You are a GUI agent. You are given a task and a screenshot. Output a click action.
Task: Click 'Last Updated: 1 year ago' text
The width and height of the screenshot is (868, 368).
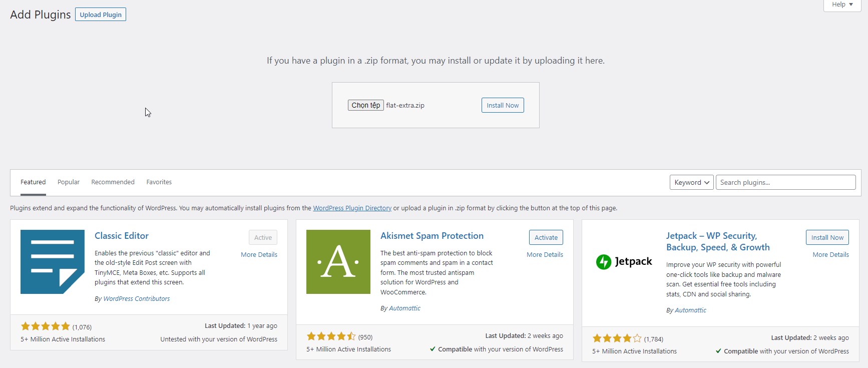coord(241,326)
